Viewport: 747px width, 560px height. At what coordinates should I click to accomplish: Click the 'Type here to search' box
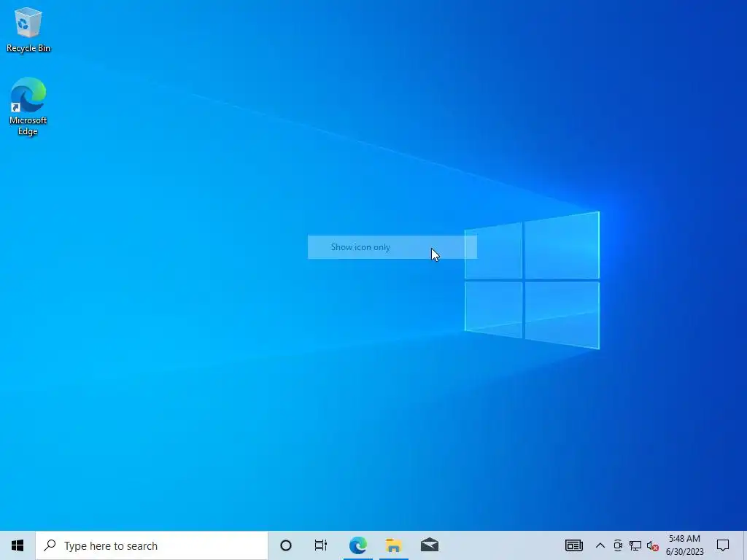(x=152, y=545)
